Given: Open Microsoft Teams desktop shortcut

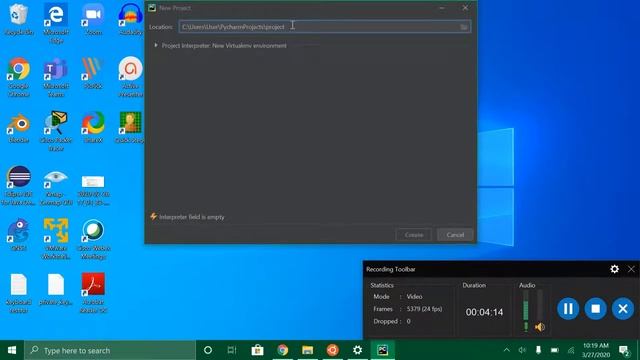Looking at the screenshot, I should pos(56,77).
